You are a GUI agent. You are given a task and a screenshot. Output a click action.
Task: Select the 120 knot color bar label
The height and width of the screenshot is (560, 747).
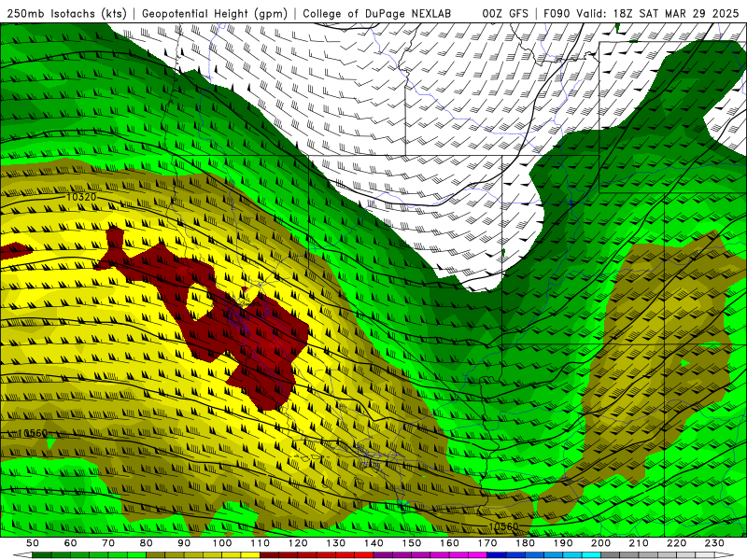click(298, 543)
